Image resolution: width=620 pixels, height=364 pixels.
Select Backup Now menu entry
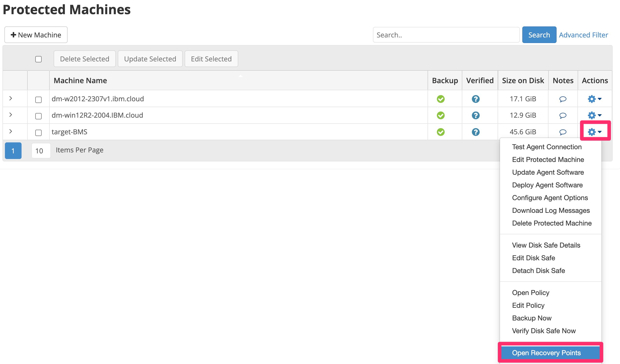click(532, 318)
